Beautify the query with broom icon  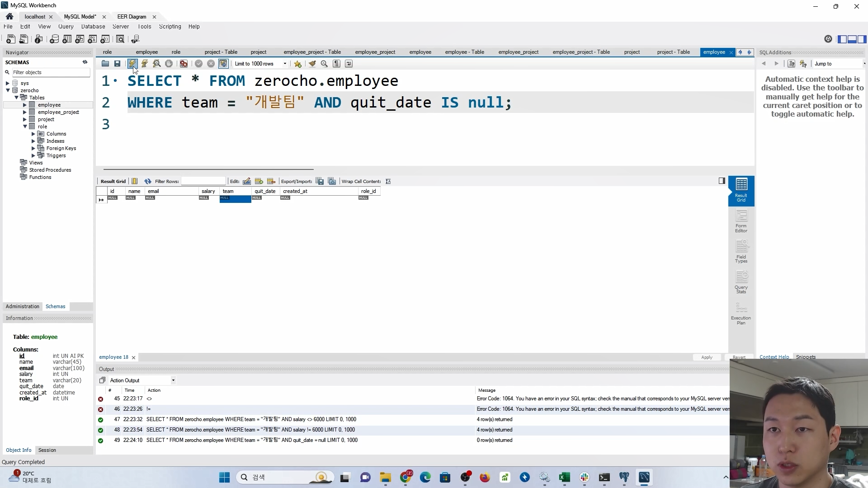(312, 64)
